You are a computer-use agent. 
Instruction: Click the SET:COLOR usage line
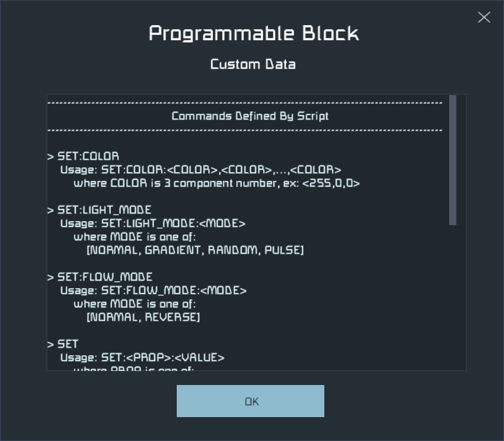coord(201,170)
